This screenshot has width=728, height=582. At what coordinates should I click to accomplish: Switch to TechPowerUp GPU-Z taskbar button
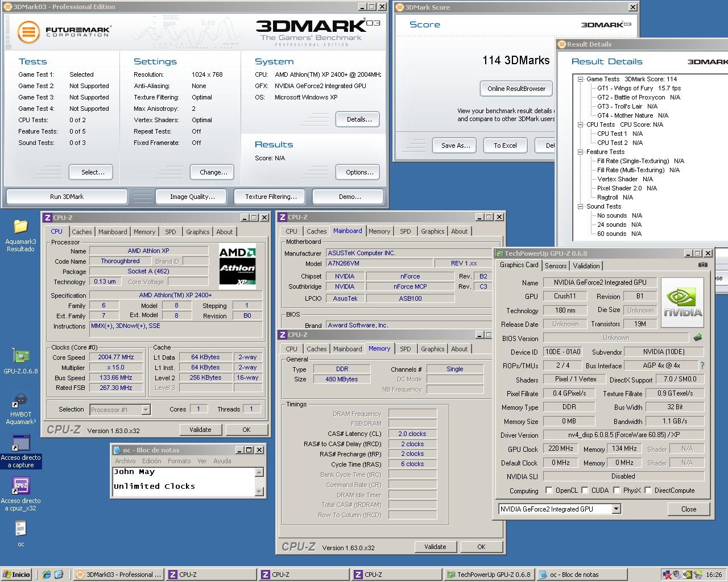(x=490, y=575)
